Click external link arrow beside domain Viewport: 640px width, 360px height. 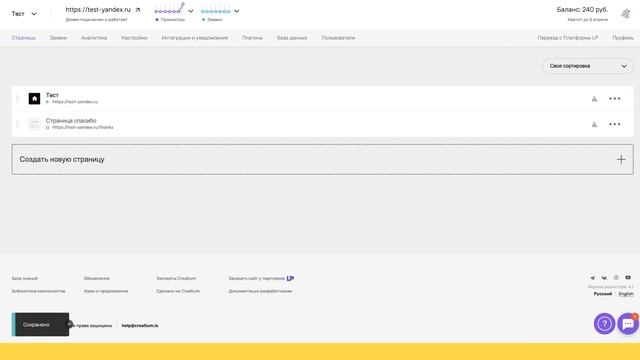138,10
